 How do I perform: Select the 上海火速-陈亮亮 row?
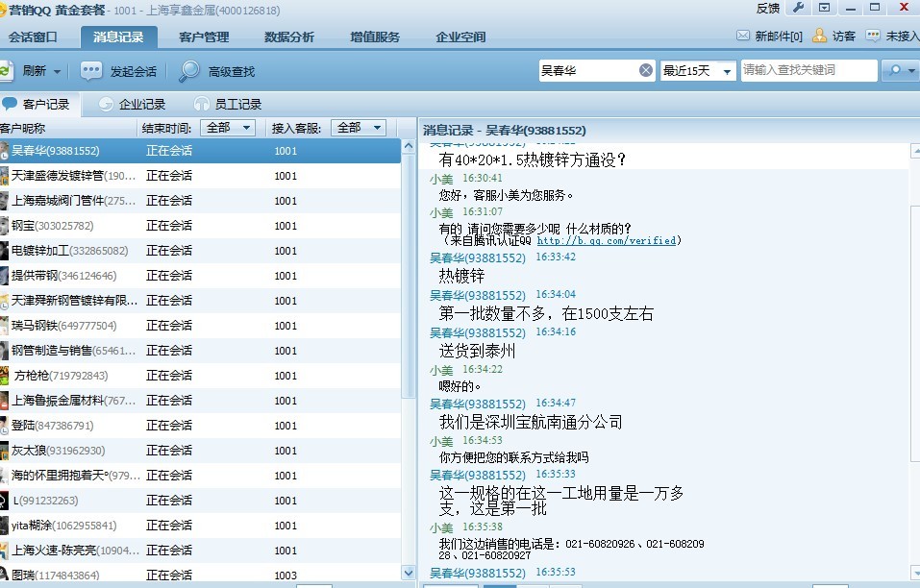200,551
